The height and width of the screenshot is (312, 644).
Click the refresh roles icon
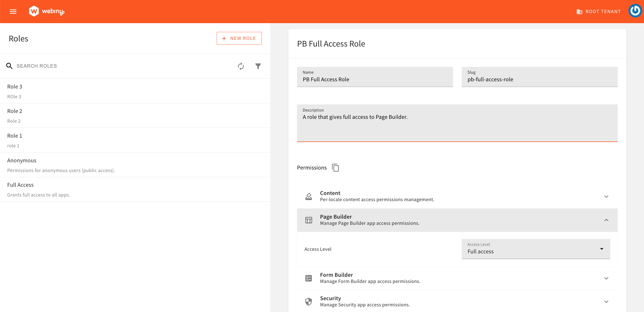(241, 66)
